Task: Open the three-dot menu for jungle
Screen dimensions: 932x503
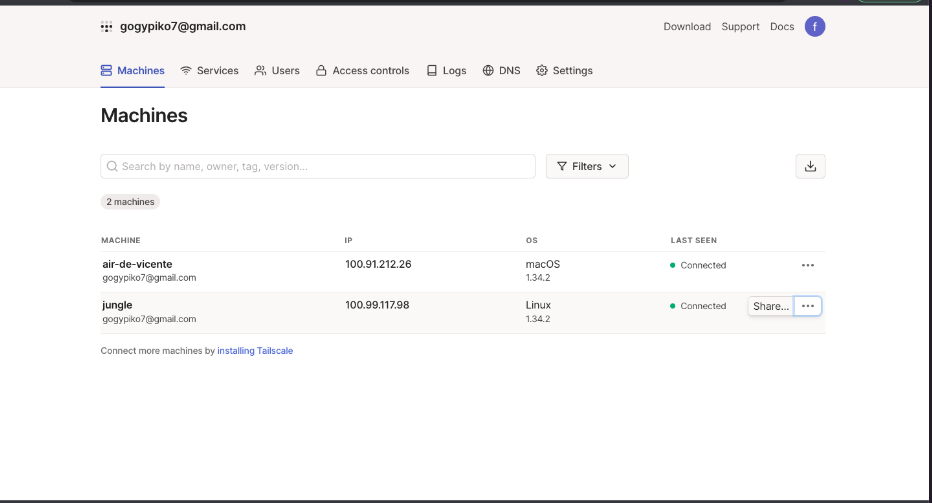Action: (808, 306)
